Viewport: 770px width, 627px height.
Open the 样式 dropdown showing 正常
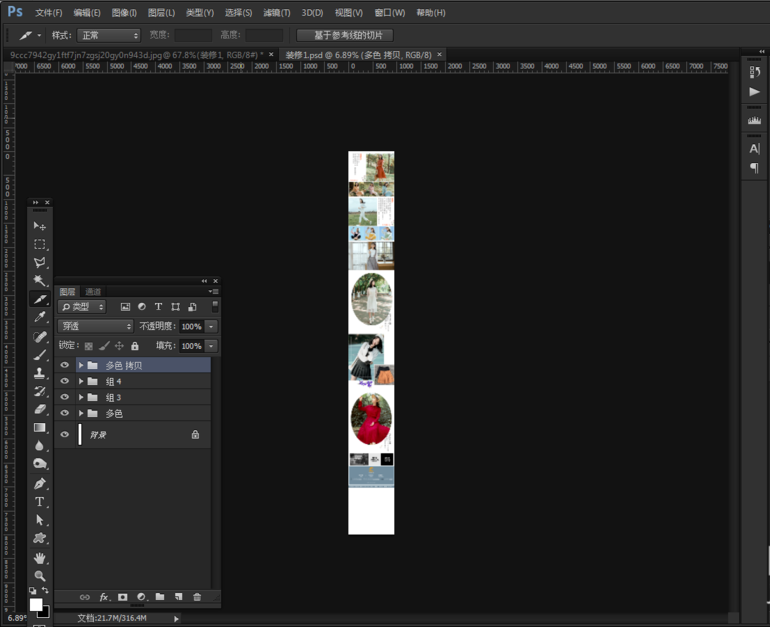[x=109, y=35]
